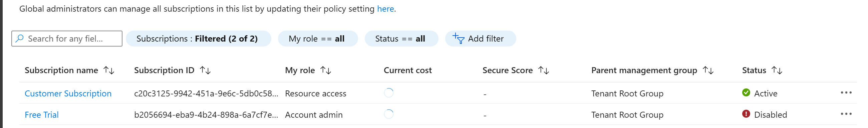Click the Add filter button
868x128 pixels.
(x=480, y=39)
